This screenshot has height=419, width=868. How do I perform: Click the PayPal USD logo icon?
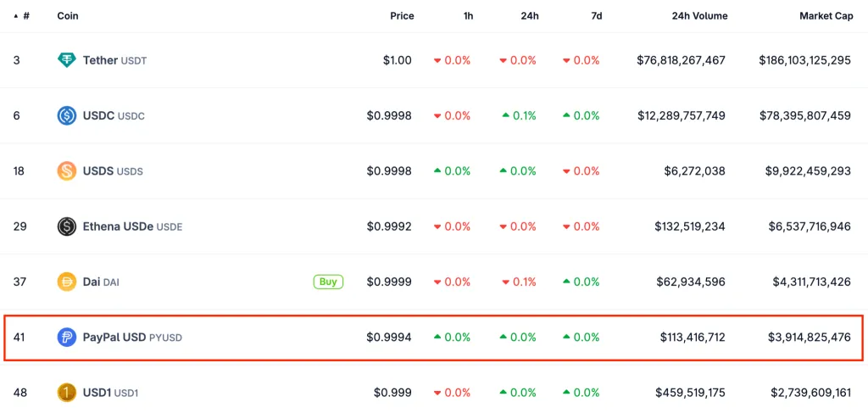point(67,338)
